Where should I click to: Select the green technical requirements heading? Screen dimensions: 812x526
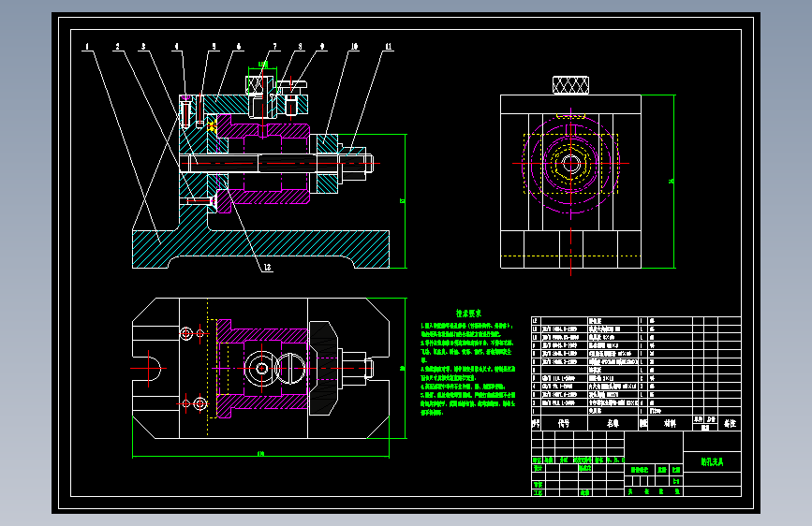click(468, 314)
